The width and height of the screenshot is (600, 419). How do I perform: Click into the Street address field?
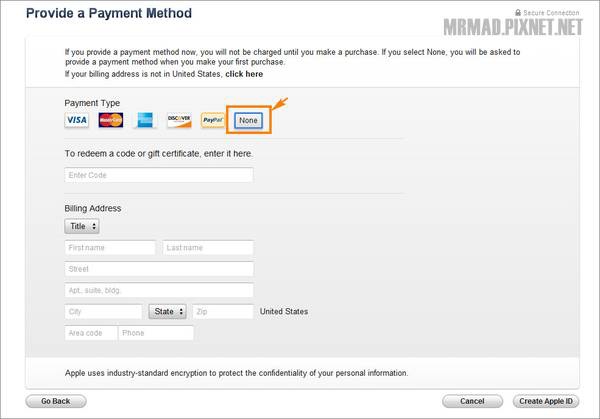tap(158, 269)
